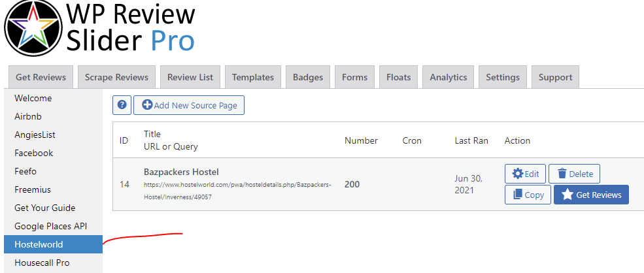Open the Get Reviews tab
Viewport: 644px width, 273px height.
(41, 77)
